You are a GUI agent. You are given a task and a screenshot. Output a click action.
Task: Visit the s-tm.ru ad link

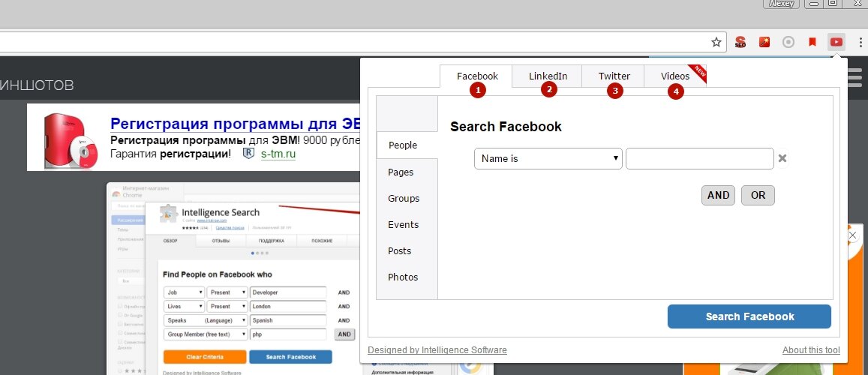tap(278, 154)
